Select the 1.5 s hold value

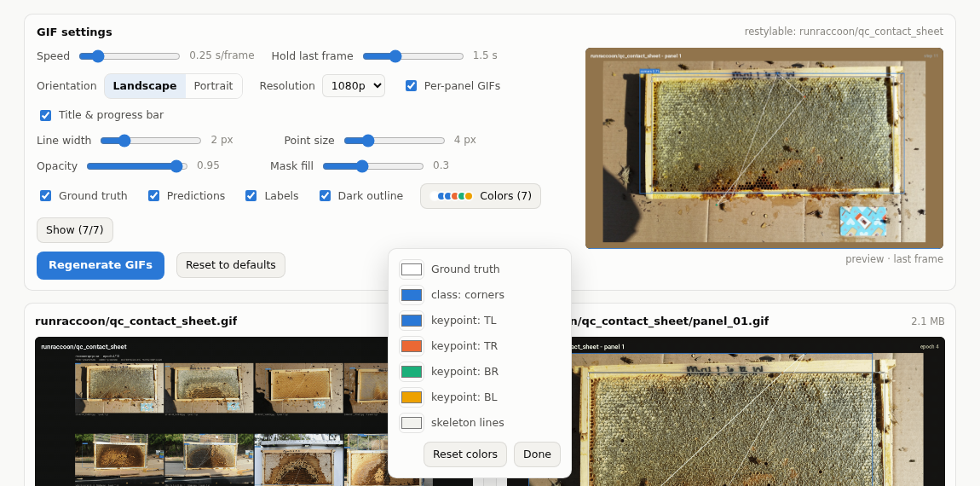485,55
